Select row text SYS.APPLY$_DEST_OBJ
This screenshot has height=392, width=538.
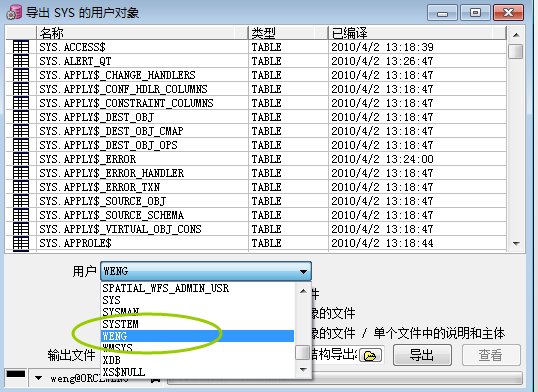coord(96,117)
